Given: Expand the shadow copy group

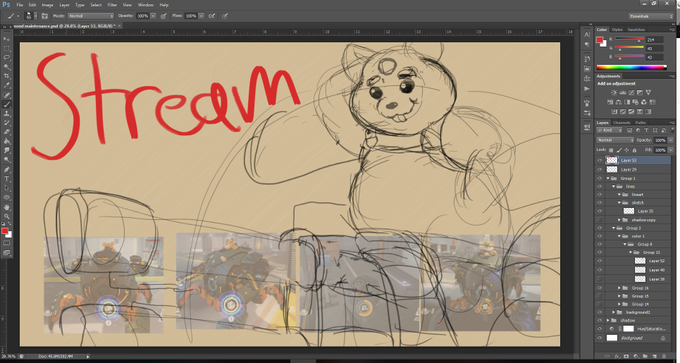Looking at the screenshot, I should pyautogui.click(x=619, y=220).
